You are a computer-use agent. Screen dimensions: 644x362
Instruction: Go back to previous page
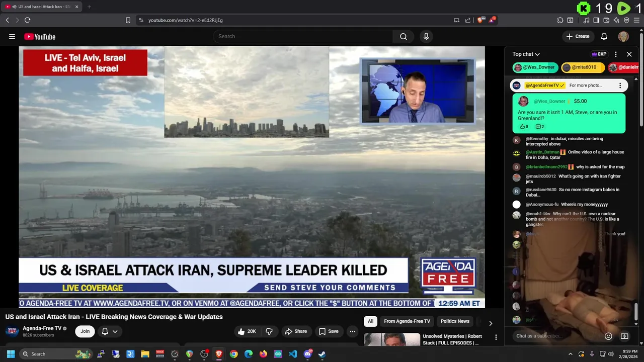(7, 20)
